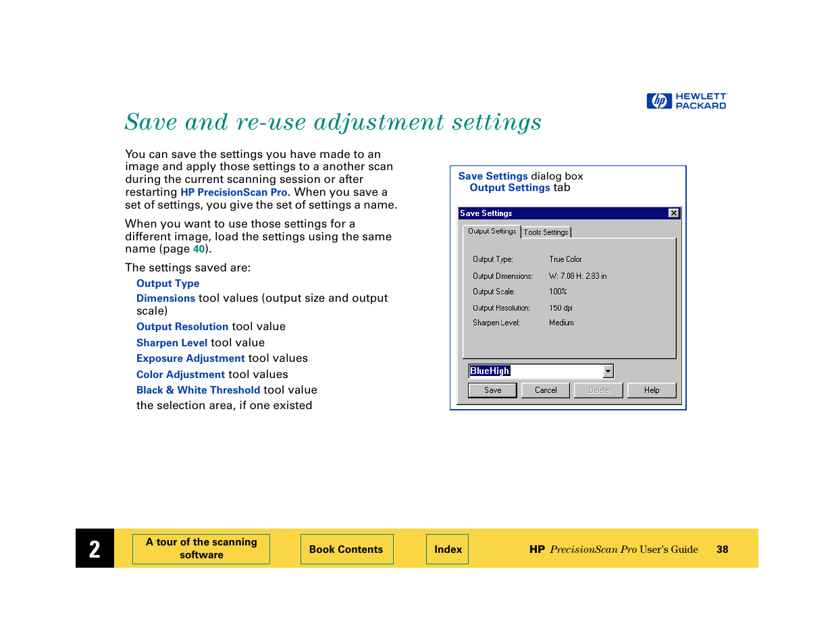The width and height of the screenshot is (834, 644).
Task: Switch to the Tools Settings tab
Action: point(546,232)
